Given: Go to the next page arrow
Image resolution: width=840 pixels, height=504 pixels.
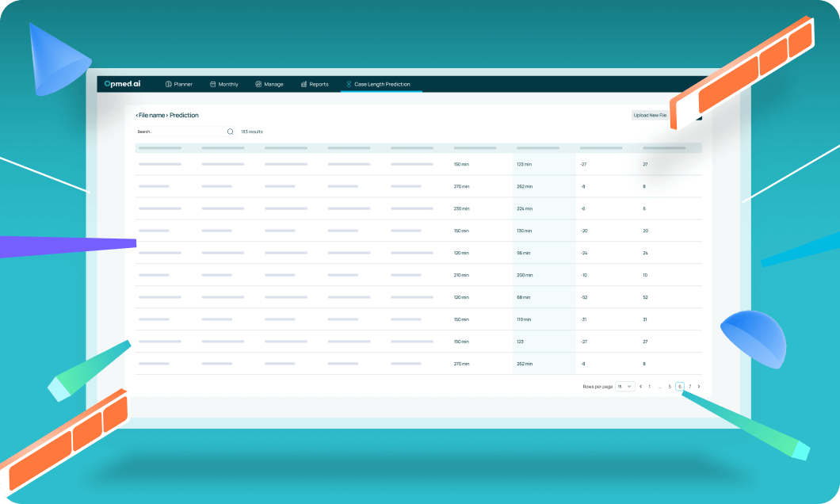Looking at the screenshot, I should [699, 387].
